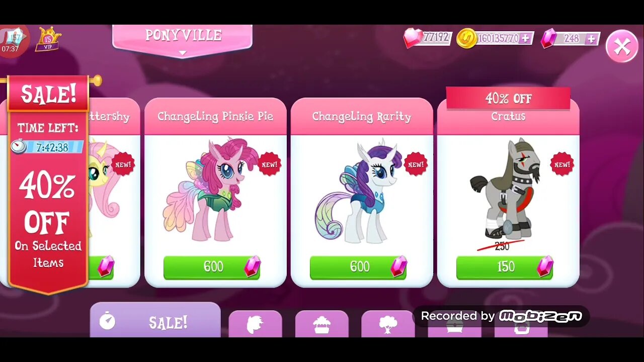Image resolution: width=644 pixels, height=362 pixels.
Task: Select the Changeling Rarity pony image
Action: click(x=358, y=191)
